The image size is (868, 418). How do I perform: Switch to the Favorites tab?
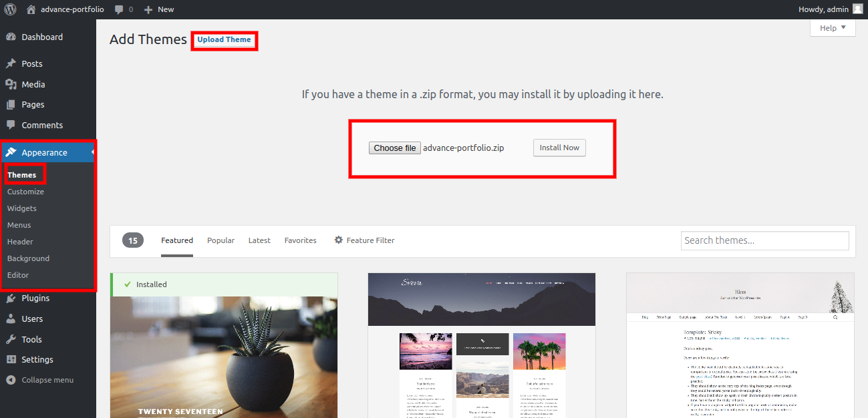click(301, 240)
